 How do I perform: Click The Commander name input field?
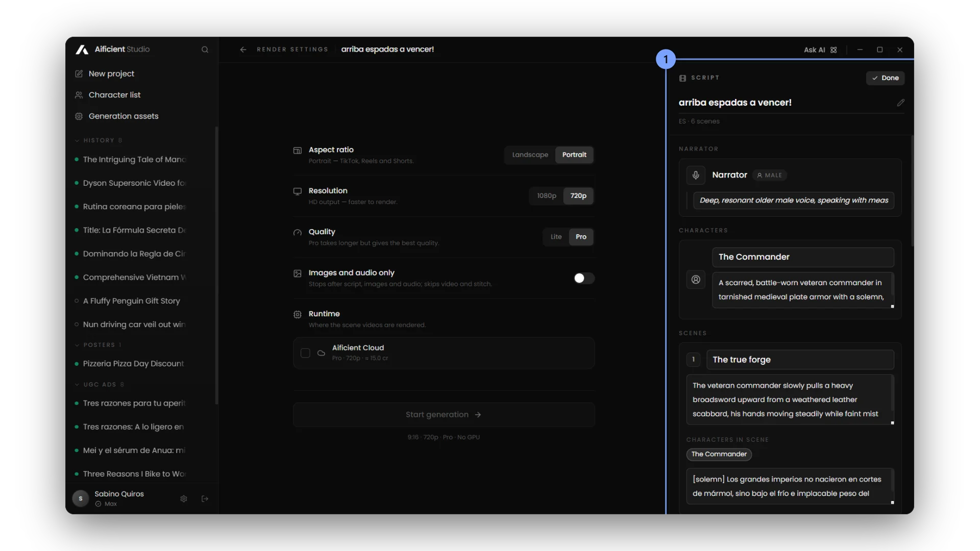803,257
